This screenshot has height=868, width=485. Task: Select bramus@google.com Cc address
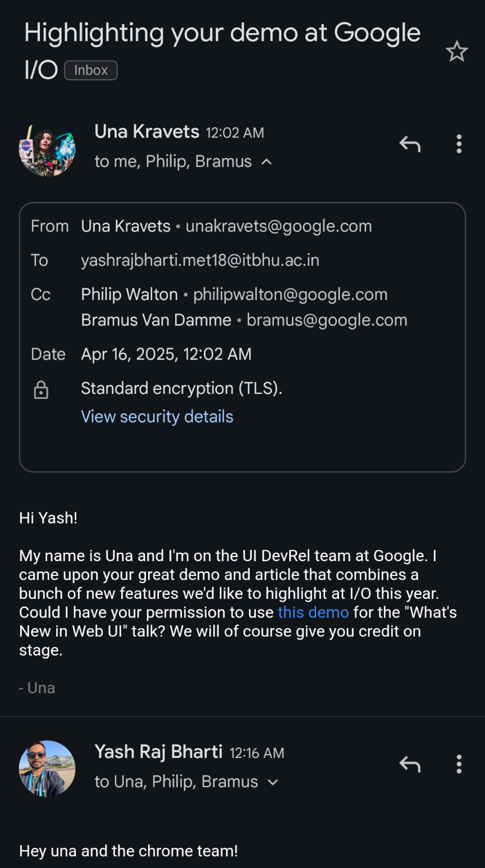click(x=327, y=320)
